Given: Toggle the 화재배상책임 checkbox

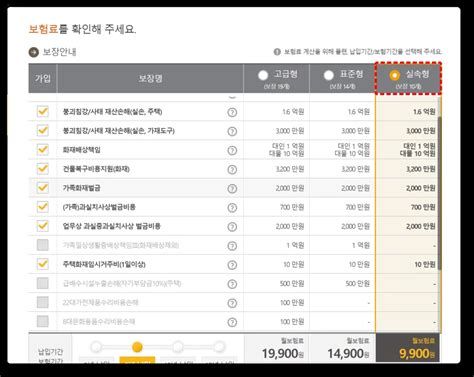Looking at the screenshot, I should [x=43, y=149].
